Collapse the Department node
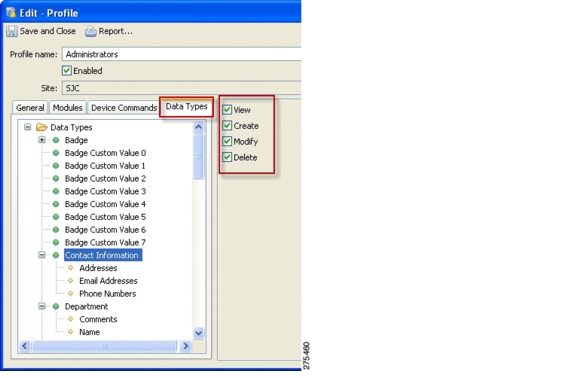This screenshot has height=378, width=576. 42,306
